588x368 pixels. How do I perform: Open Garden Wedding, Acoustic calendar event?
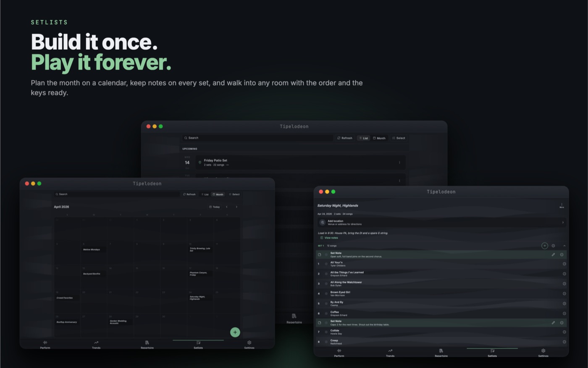(x=121, y=322)
